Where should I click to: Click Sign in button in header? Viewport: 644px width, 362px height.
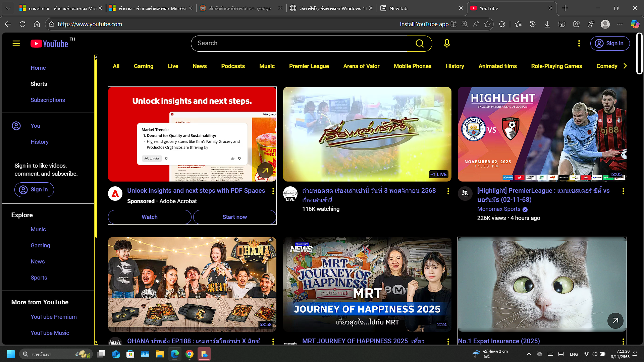pyautogui.click(x=609, y=44)
